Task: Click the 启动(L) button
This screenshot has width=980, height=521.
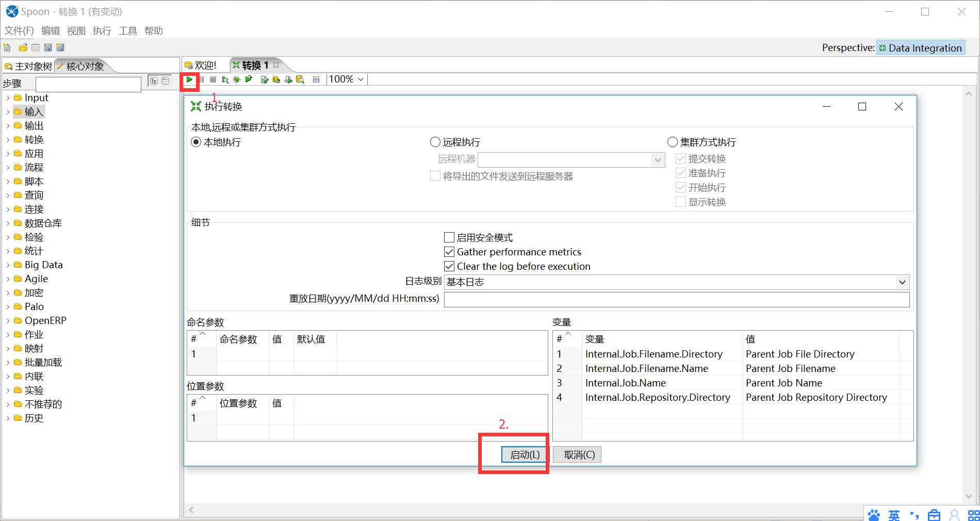Action: (525, 454)
